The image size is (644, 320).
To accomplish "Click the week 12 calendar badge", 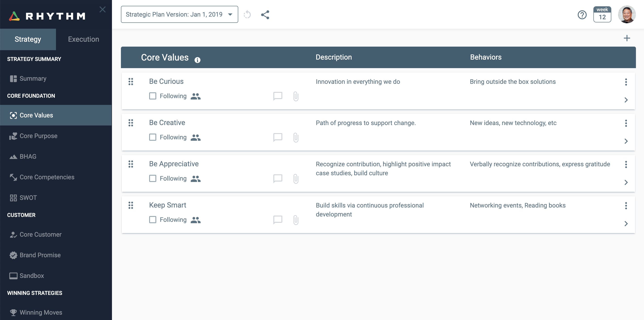I will point(602,14).
